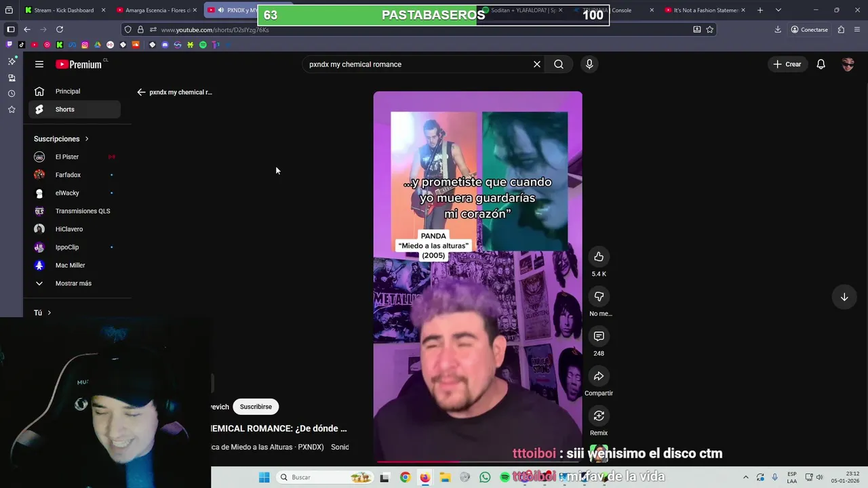Click the search magnifier button
Screen dimensions: 868x488
pos(559,64)
